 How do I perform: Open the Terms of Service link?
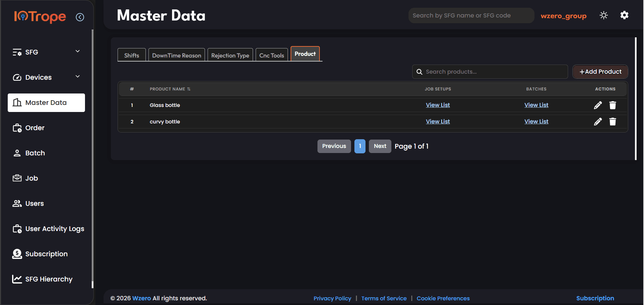(x=384, y=298)
